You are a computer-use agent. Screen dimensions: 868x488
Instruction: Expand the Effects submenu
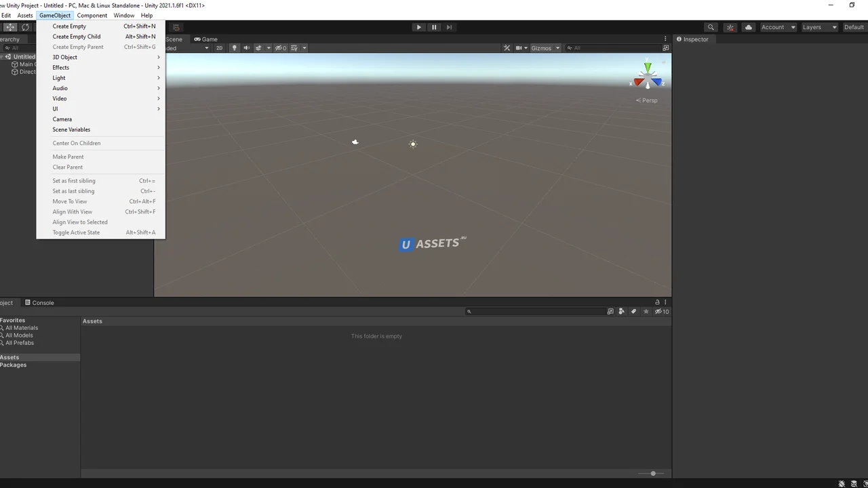click(x=100, y=68)
